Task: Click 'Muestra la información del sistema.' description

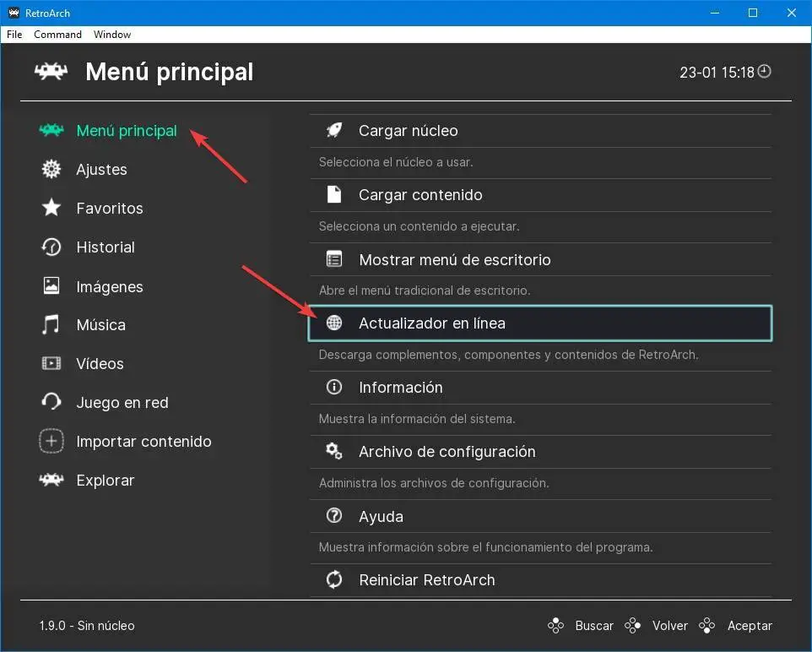Action: [417, 419]
